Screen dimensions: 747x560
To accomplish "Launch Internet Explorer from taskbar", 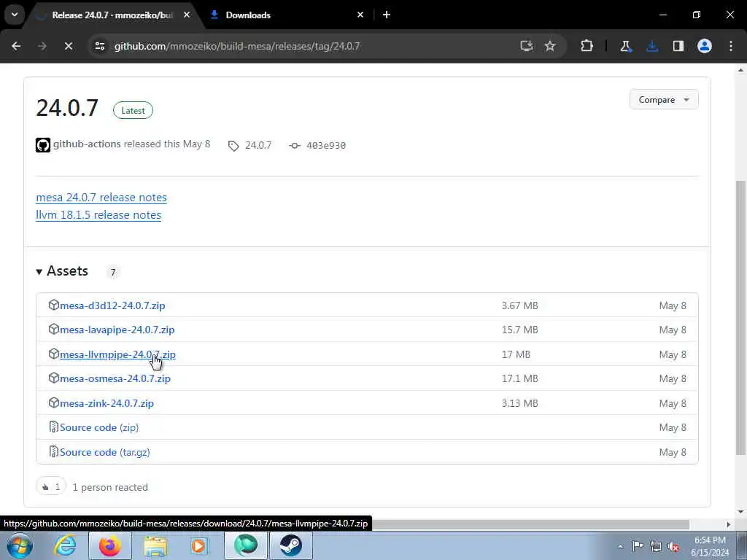I will [x=65, y=545].
